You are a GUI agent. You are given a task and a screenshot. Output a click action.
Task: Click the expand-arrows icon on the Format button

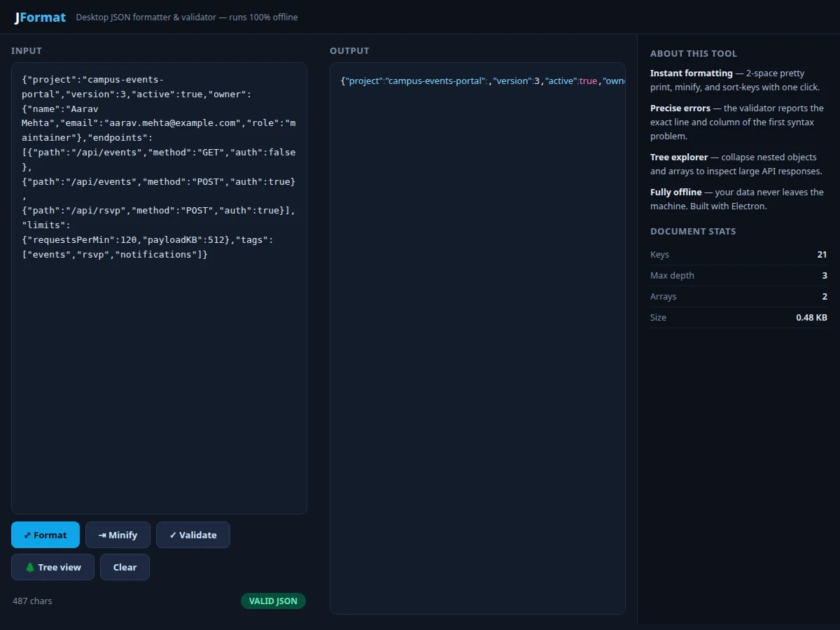tap(27, 535)
